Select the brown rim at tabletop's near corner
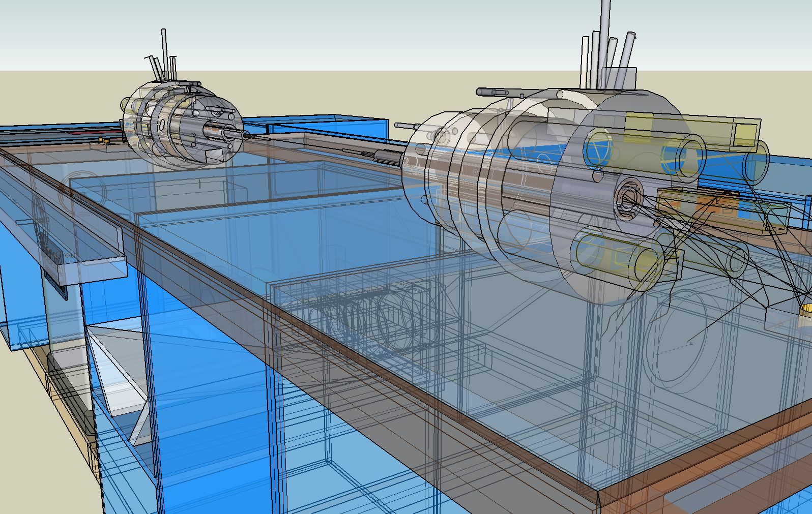The width and height of the screenshot is (812, 514). click(600, 501)
